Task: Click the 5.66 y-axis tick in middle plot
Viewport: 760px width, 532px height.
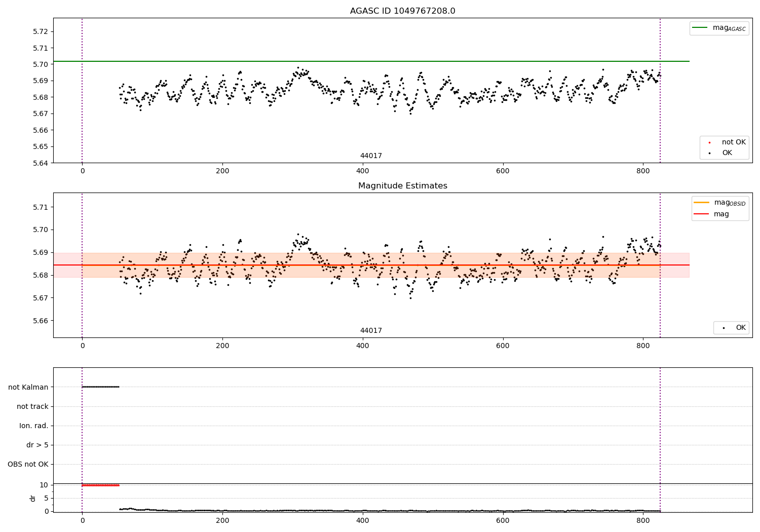Action: pos(41,321)
